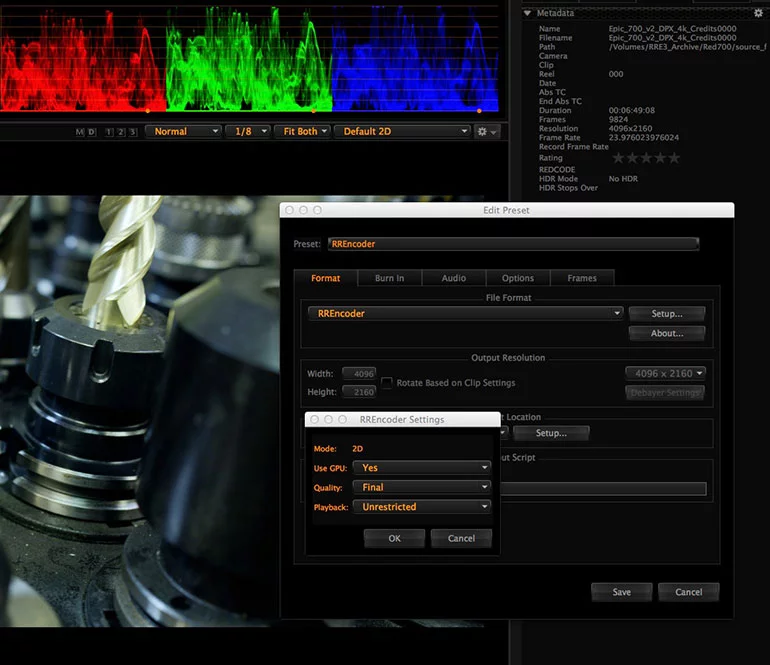The image size is (770, 665).
Task: Open the Quality Final dropdown
Action: [422, 487]
